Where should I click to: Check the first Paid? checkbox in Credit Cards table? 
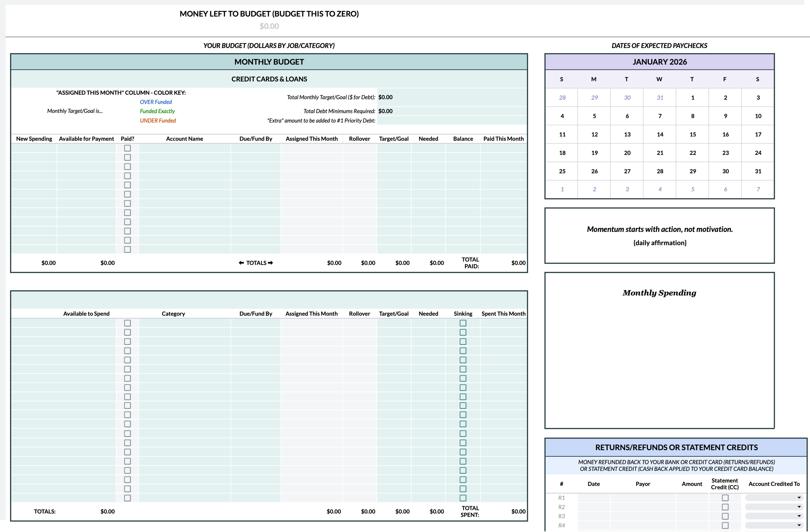point(127,148)
